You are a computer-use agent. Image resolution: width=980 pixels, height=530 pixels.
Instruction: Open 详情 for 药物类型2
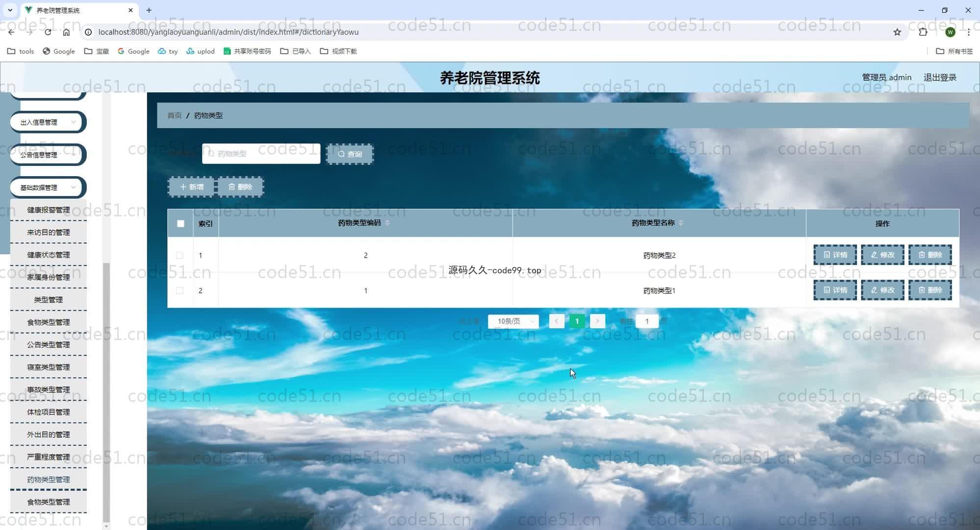835,255
